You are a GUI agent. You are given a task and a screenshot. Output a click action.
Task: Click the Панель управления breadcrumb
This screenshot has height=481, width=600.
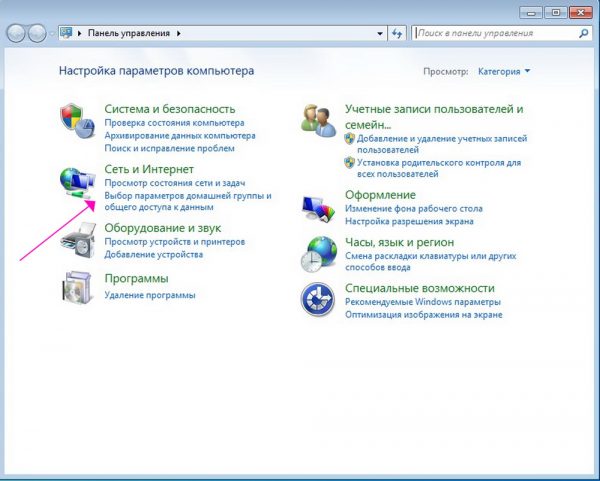(129, 33)
